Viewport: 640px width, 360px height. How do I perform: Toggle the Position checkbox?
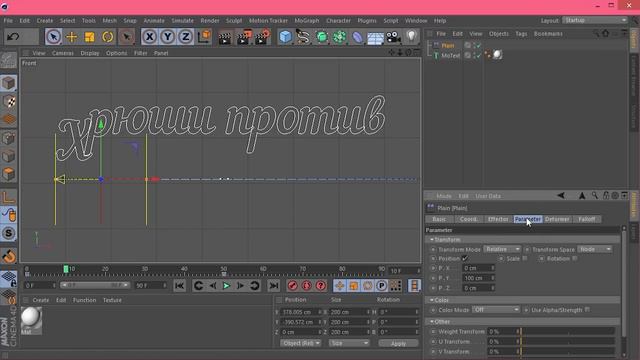[x=465, y=258]
